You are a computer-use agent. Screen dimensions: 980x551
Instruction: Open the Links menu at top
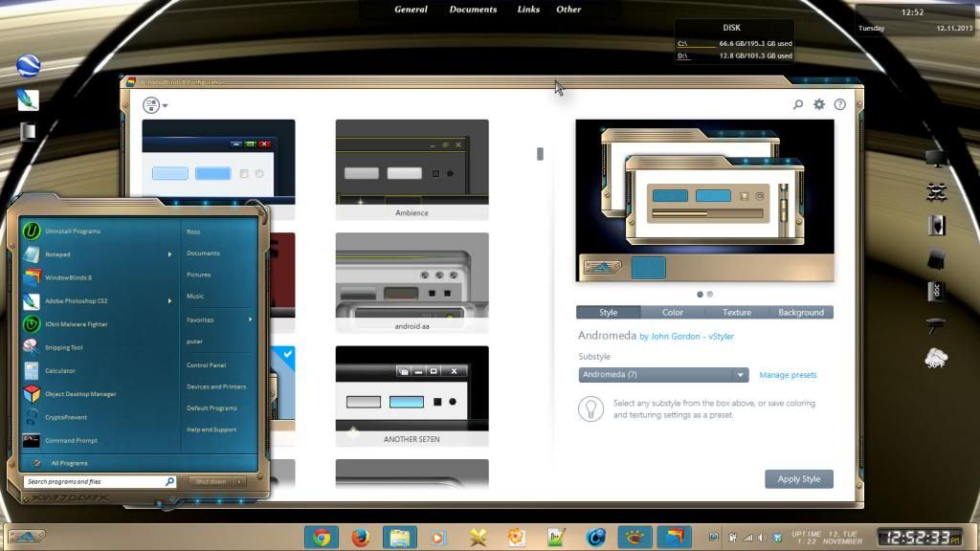528,10
